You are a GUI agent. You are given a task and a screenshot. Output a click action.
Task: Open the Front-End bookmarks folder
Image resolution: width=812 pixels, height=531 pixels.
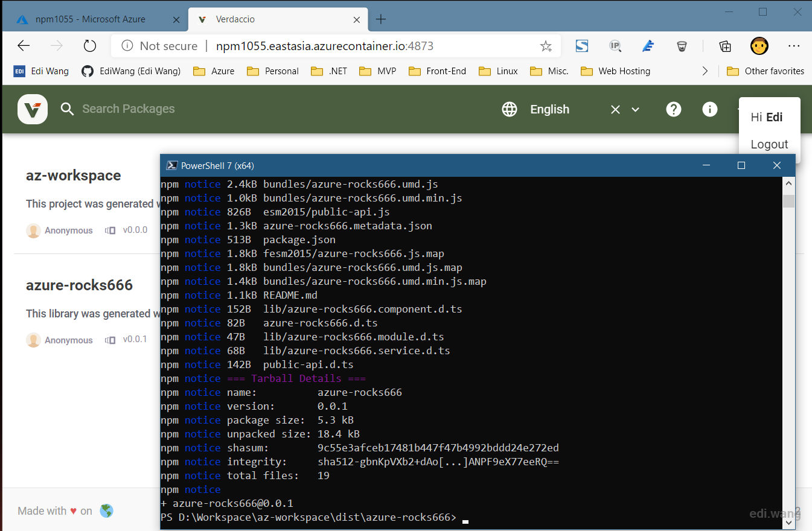point(438,71)
